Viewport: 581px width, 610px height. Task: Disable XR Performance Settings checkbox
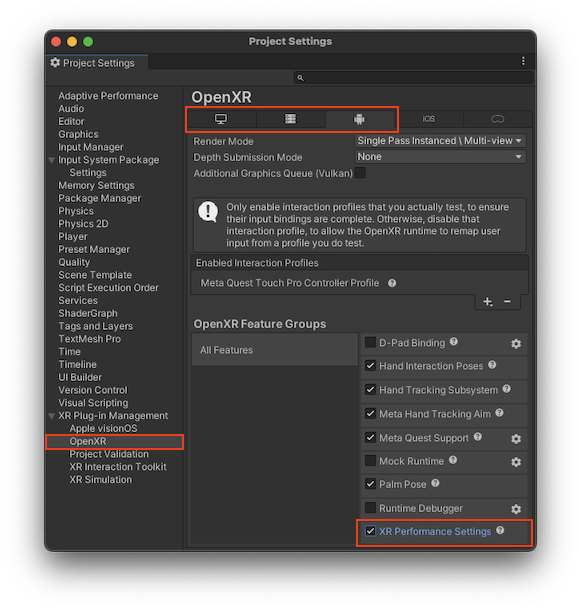coord(370,531)
